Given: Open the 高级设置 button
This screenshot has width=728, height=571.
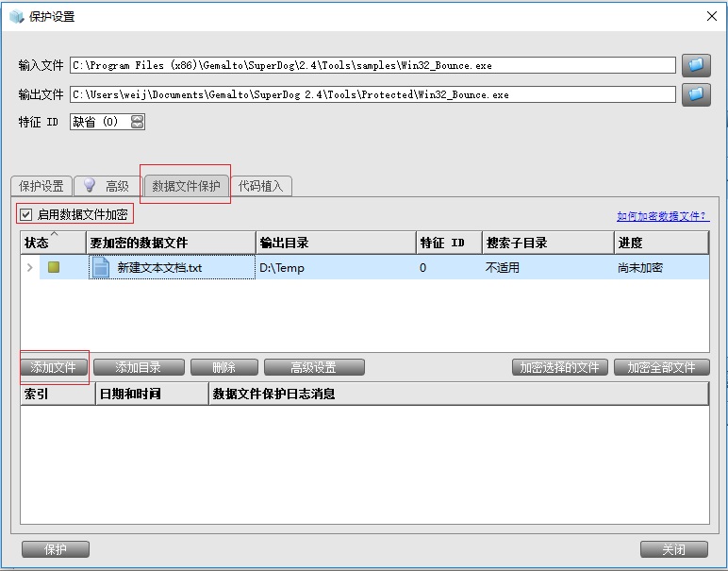Looking at the screenshot, I should click(x=313, y=367).
